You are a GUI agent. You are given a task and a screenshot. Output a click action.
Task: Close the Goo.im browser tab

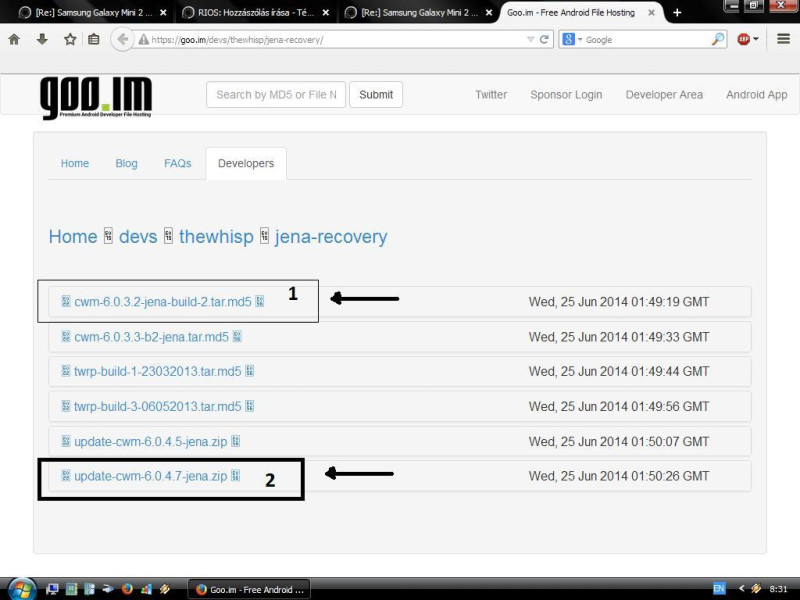point(652,12)
